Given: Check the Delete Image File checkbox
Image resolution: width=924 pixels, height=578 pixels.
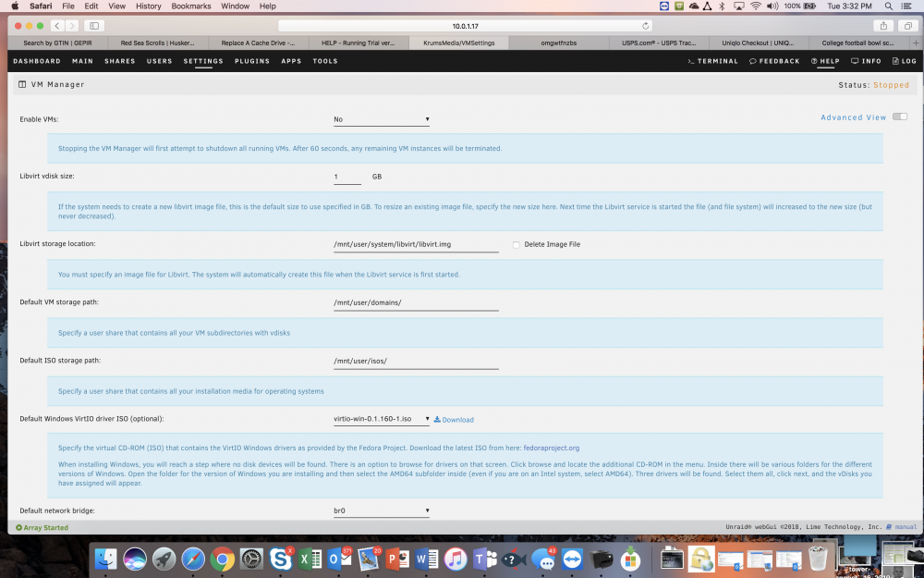Looking at the screenshot, I should point(517,245).
